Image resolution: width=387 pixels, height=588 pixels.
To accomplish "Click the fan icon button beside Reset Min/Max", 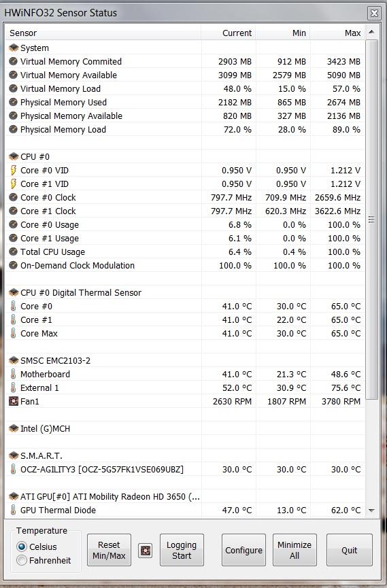I will [146, 551].
